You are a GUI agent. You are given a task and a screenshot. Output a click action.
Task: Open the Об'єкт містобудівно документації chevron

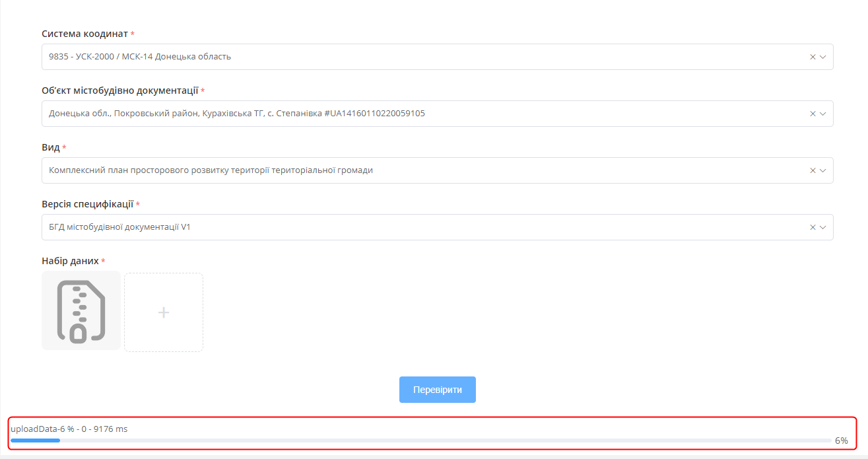[x=823, y=114]
